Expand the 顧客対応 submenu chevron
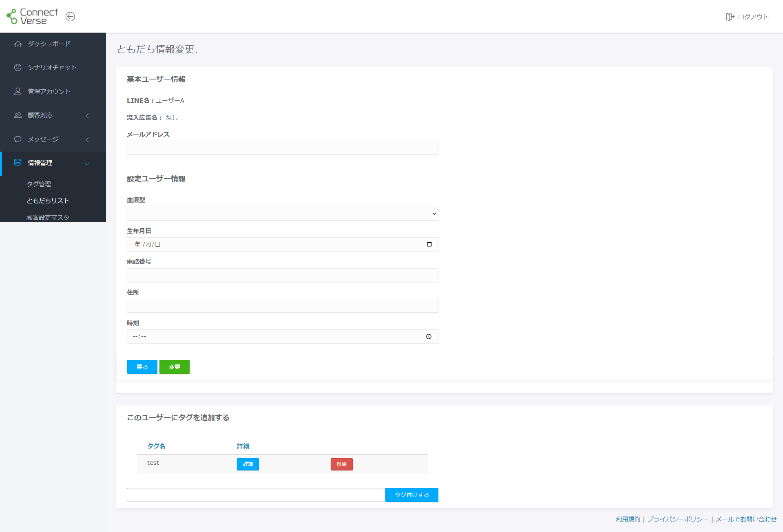783x532 pixels. pos(87,116)
